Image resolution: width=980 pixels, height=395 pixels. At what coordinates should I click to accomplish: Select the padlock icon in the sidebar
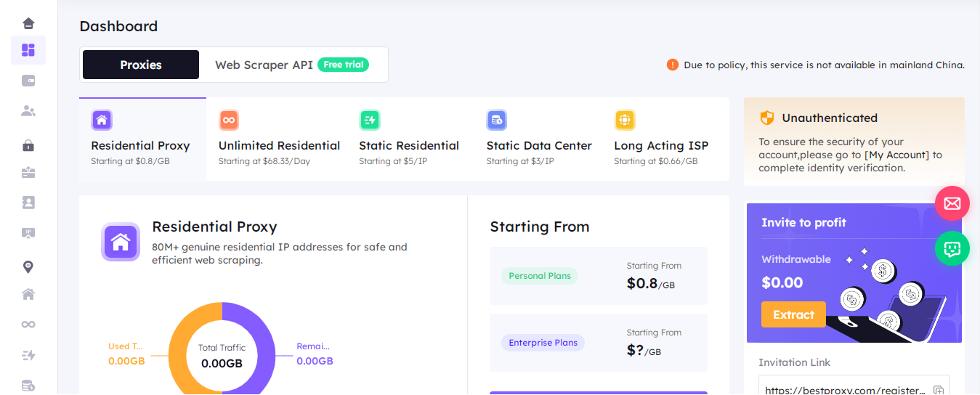click(28, 146)
